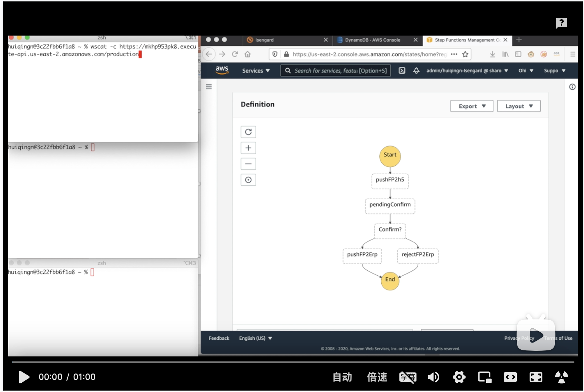Toggle the browser sidebar icon
Image resolution: width=584 pixels, height=392 pixels.
(518, 54)
